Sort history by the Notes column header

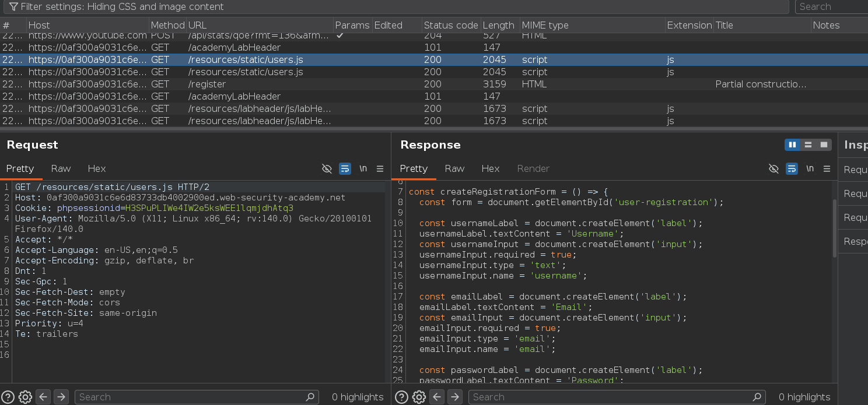tap(839, 25)
